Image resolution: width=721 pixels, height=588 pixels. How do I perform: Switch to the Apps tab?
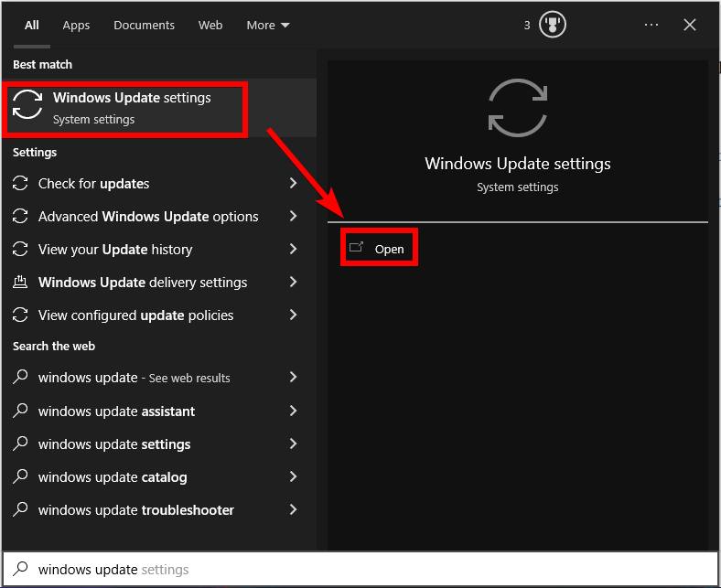pos(76,26)
